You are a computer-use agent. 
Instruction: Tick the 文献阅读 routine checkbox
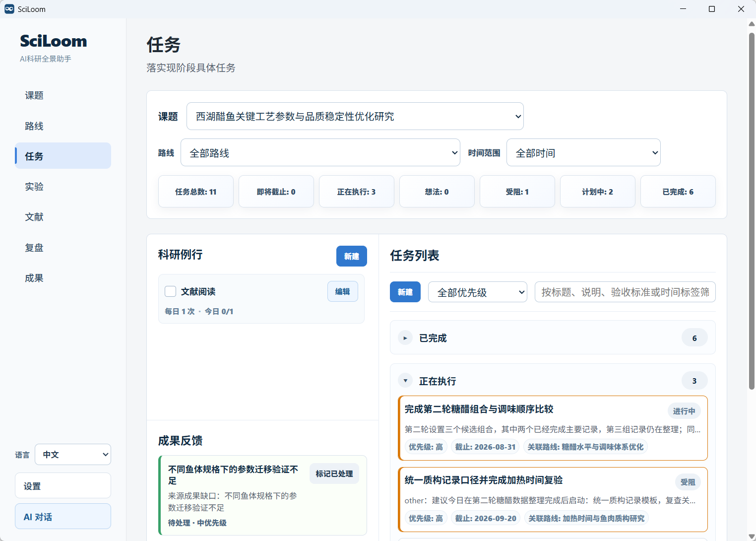pyautogui.click(x=171, y=291)
